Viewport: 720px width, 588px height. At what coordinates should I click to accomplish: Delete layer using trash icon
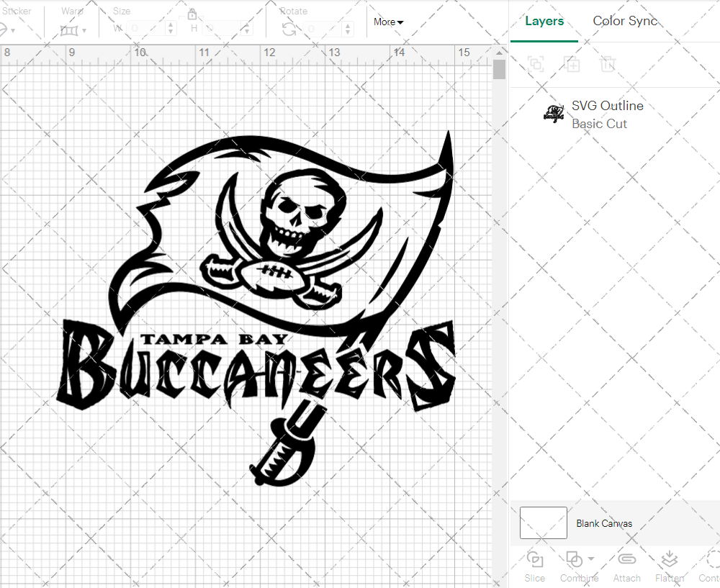click(608, 64)
